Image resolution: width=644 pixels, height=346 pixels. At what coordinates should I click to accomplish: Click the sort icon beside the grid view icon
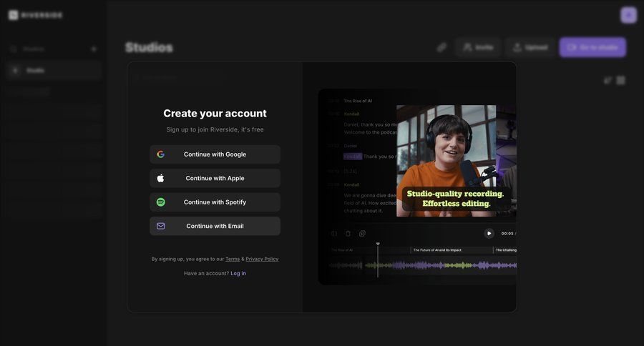point(608,81)
